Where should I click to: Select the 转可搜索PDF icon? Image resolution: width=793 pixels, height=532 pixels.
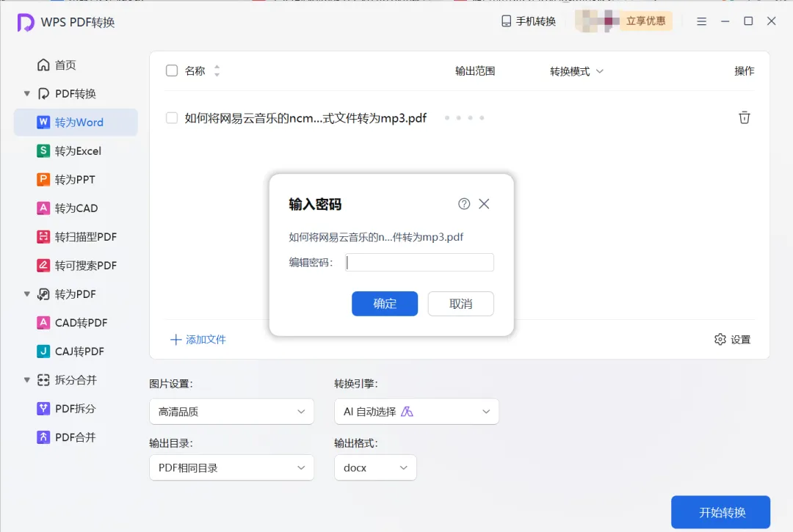coord(43,265)
